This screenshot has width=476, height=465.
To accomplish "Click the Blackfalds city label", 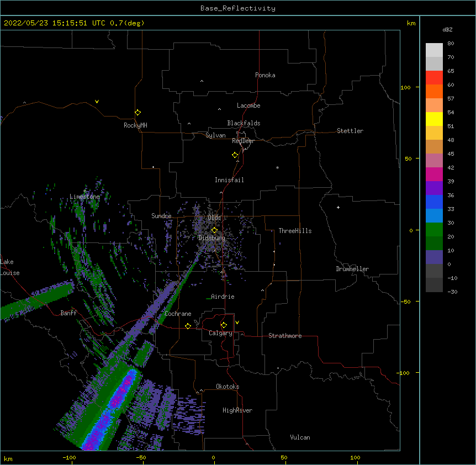I will (244, 123).
